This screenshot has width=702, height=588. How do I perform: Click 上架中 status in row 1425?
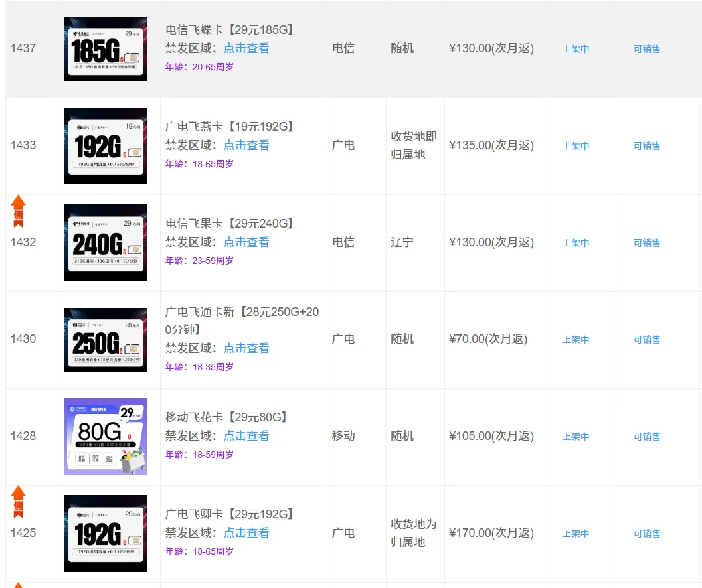coord(576,534)
